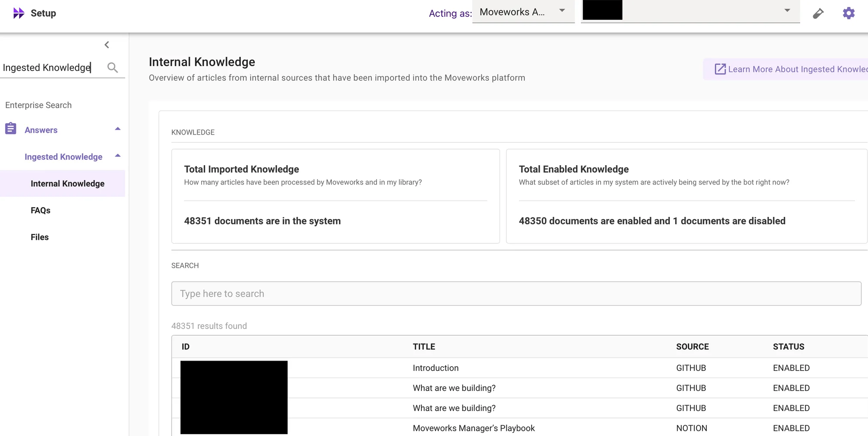Click the Acting as label

pos(450,13)
